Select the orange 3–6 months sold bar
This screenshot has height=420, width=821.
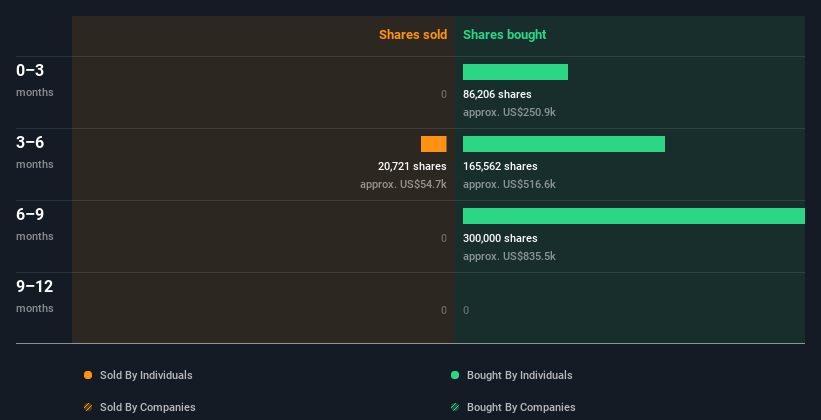point(434,144)
